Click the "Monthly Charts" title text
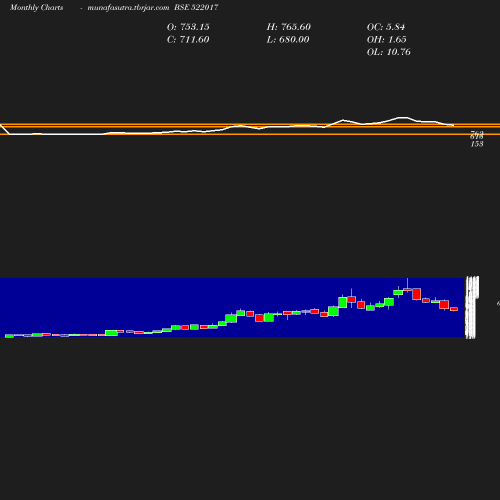Image resolution: width=500 pixels, height=500 pixels. (36, 7)
